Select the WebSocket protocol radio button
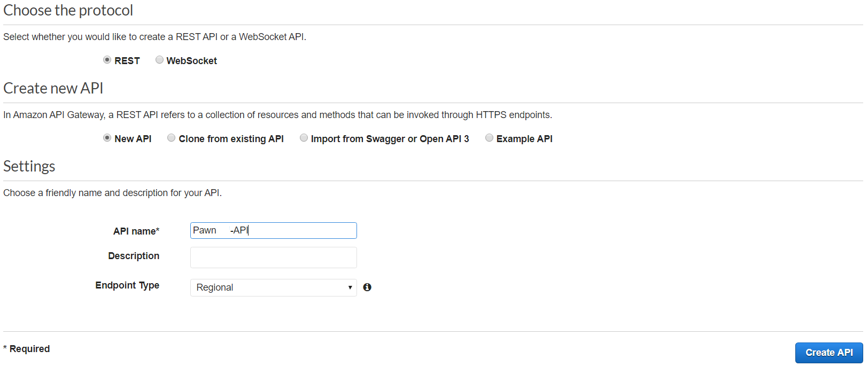The height and width of the screenshot is (382, 868). click(x=159, y=60)
